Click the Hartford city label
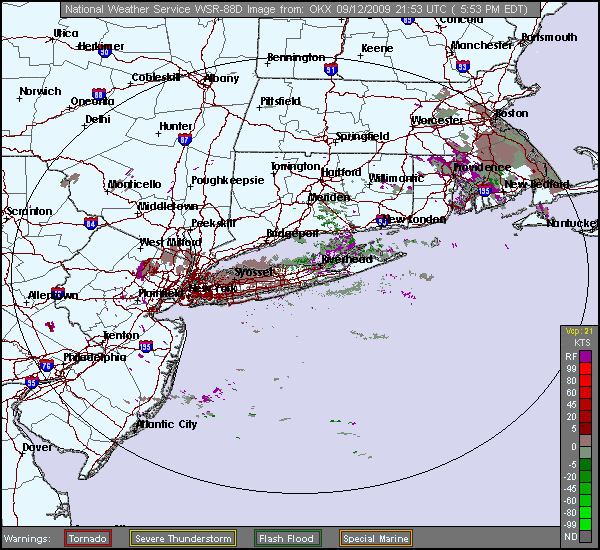600x550 pixels. [x=341, y=172]
